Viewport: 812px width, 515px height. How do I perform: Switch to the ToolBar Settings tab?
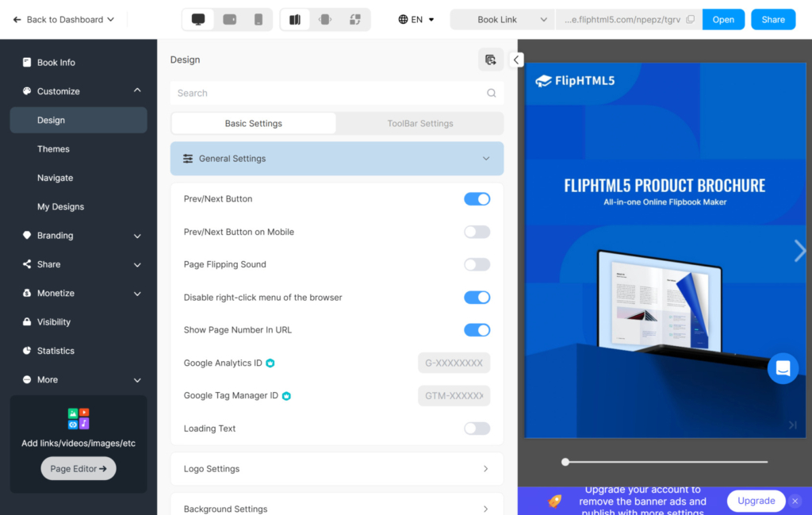coord(420,123)
